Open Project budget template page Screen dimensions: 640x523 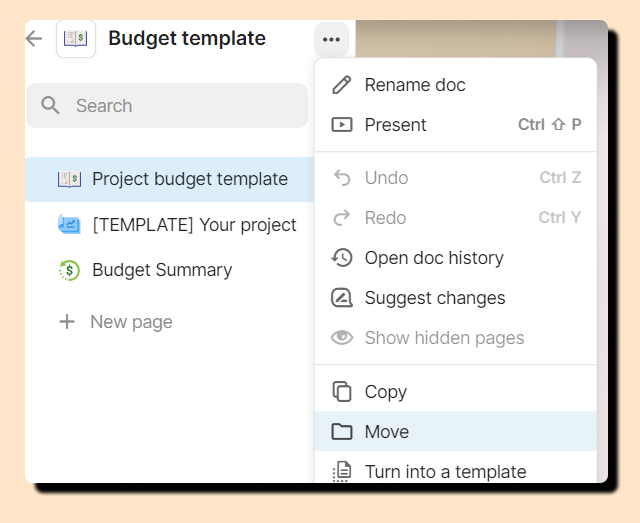click(189, 179)
